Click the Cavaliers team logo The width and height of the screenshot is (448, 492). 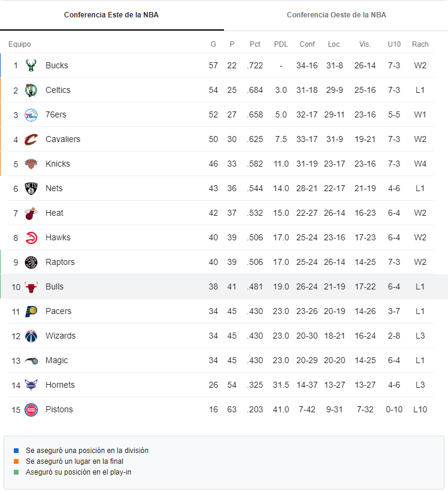click(x=31, y=139)
